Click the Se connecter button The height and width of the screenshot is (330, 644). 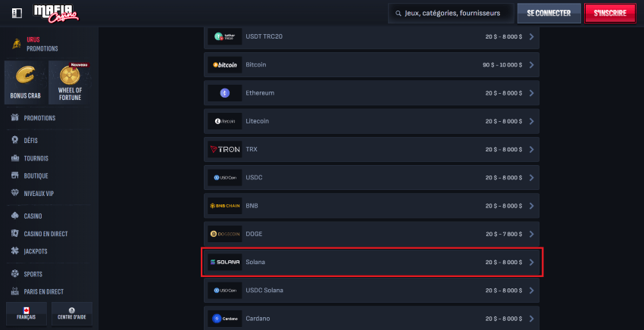(549, 13)
